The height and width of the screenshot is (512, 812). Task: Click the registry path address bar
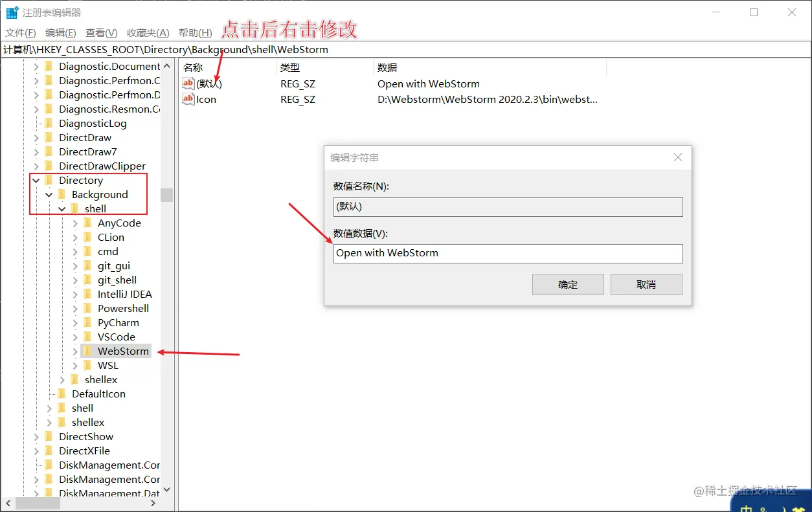[406, 49]
